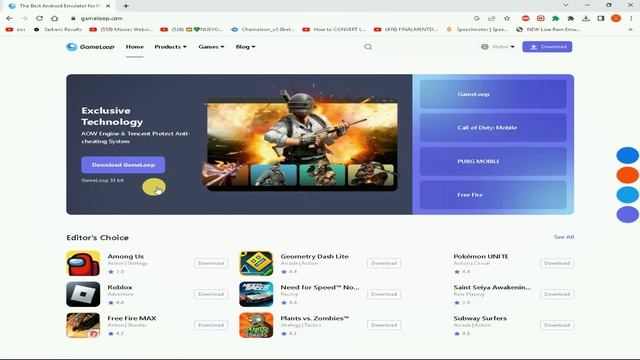
Task: Download Free Fire MAX
Action: (211, 325)
